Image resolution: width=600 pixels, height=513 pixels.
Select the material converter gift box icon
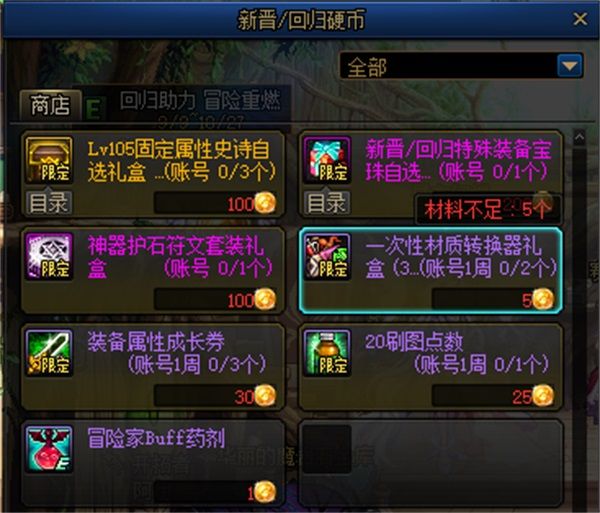pyautogui.click(x=327, y=257)
